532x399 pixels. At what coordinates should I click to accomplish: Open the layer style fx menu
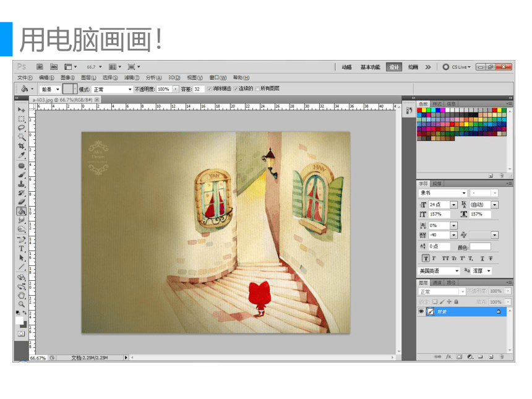coord(448,356)
